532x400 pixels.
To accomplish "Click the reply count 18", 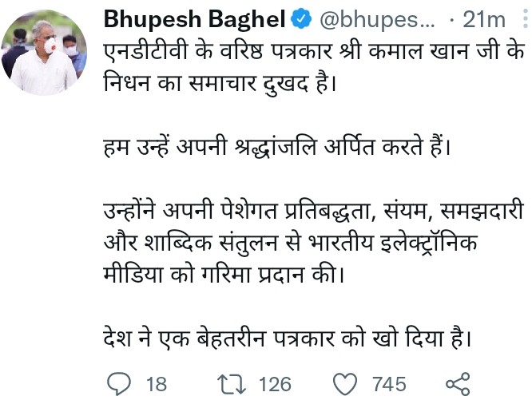I will (157, 384).
